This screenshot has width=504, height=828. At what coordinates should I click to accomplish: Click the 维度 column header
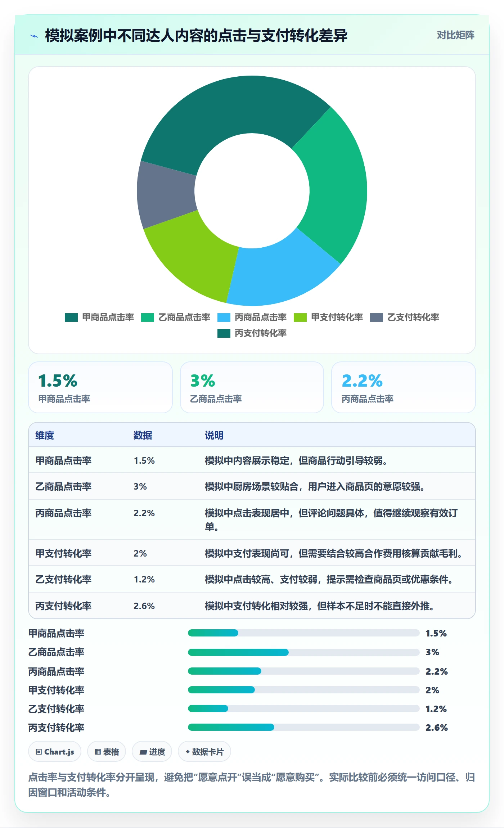click(x=45, y=435)
